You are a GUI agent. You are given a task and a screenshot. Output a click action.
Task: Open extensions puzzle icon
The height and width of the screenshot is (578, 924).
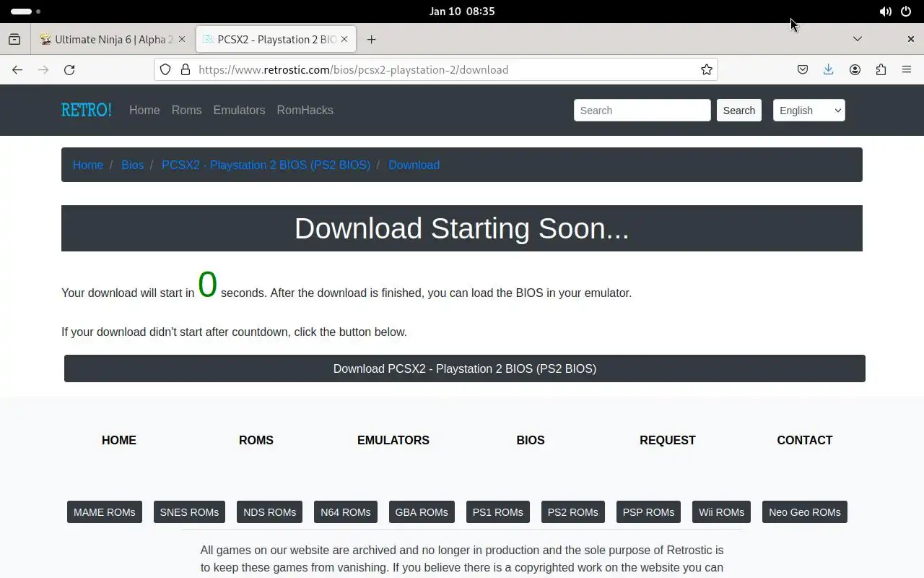(x=881, y=70)
